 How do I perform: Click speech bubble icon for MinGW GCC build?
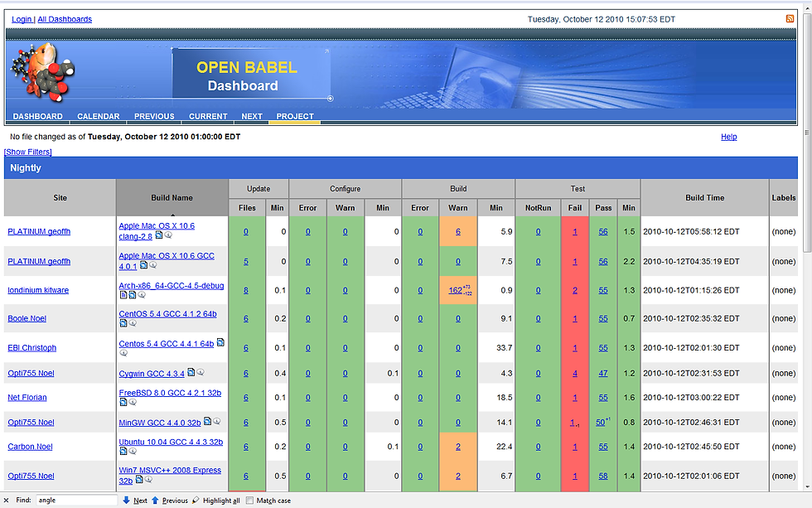coord(217,421)
